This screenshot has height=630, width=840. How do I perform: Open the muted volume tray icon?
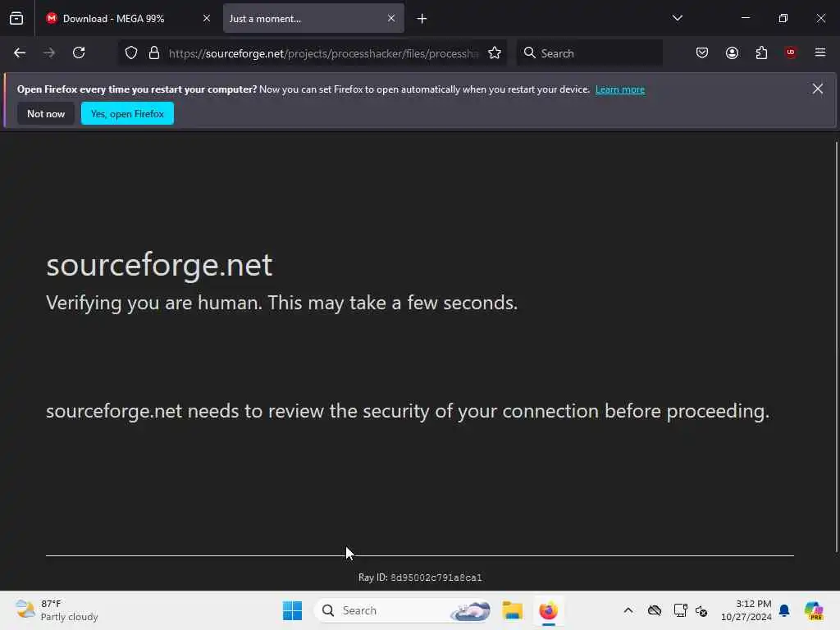pyautogui.click(x=701, y=610)
